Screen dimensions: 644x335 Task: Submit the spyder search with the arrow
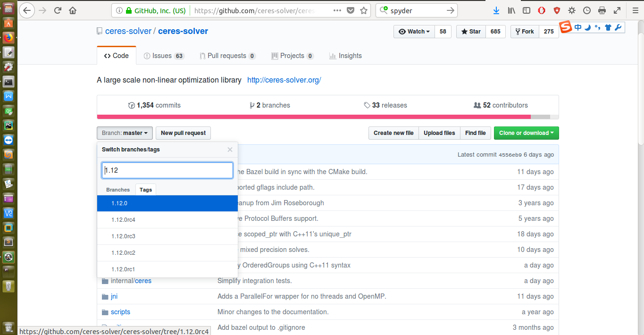point(451,10)
